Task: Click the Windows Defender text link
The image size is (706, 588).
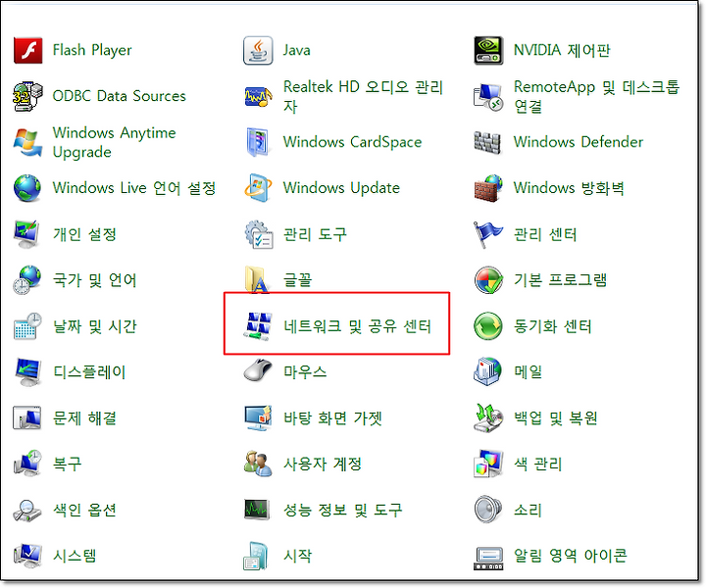Action: pos(579,142)
